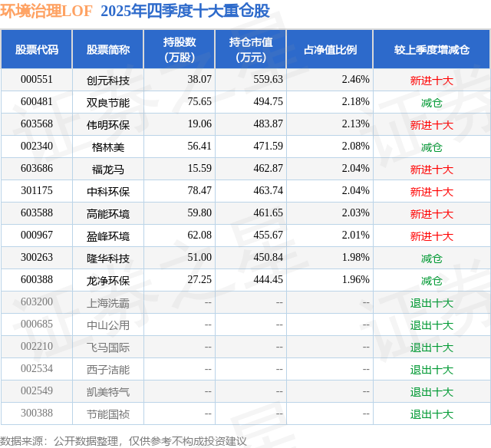Select stock name 双良节能

point(108,103)
